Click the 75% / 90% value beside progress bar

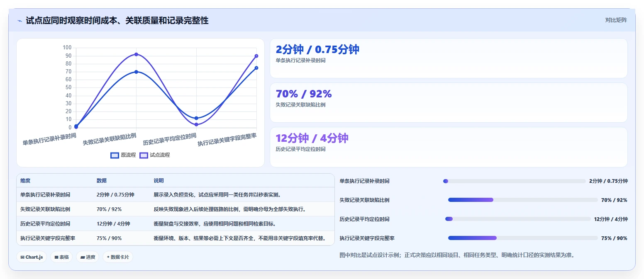pos(614,238)
